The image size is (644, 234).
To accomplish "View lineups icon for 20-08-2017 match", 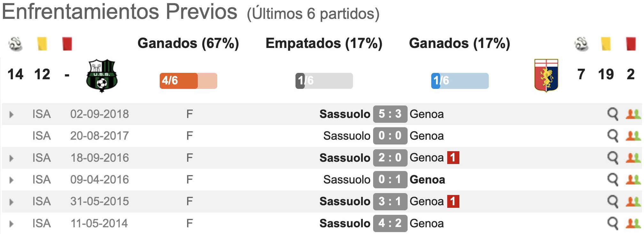I will 633,136.
